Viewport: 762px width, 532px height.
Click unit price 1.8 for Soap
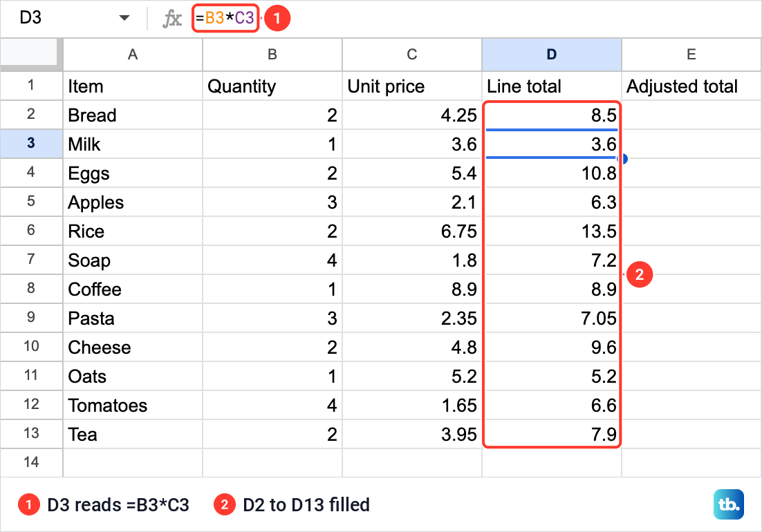tap(412, 260)
